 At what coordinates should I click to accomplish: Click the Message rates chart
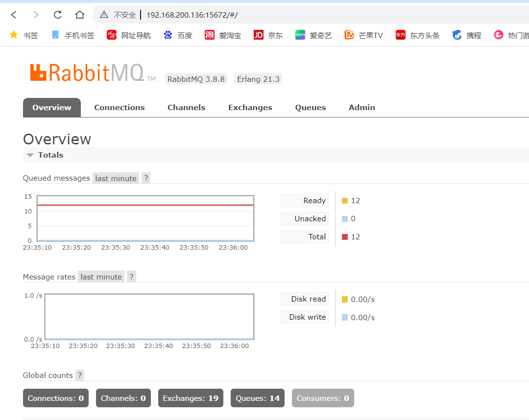coord(149,317)
